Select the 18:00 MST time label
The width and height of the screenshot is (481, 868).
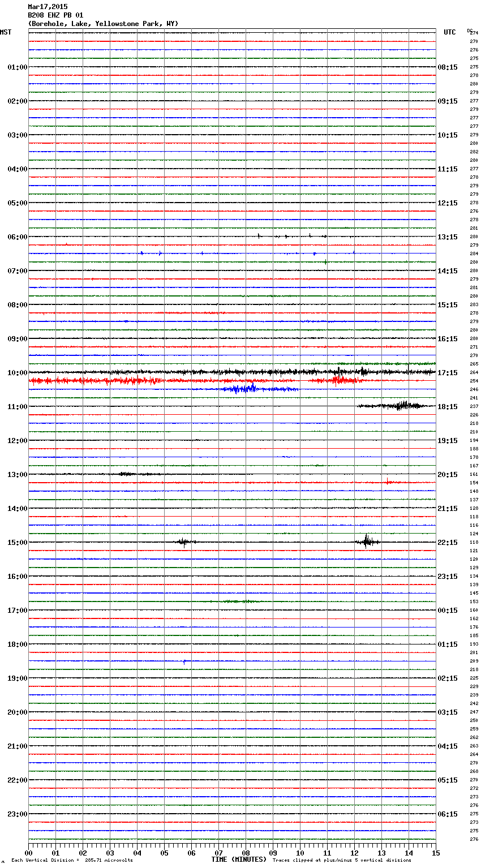pyautogui.click(x=17, y=644)
